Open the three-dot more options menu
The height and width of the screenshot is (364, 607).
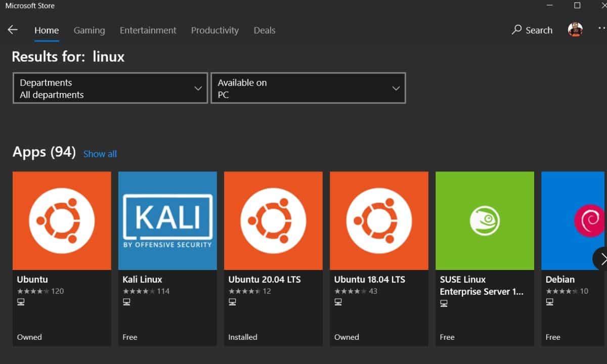pyautogui.click(x=600, y=30)
